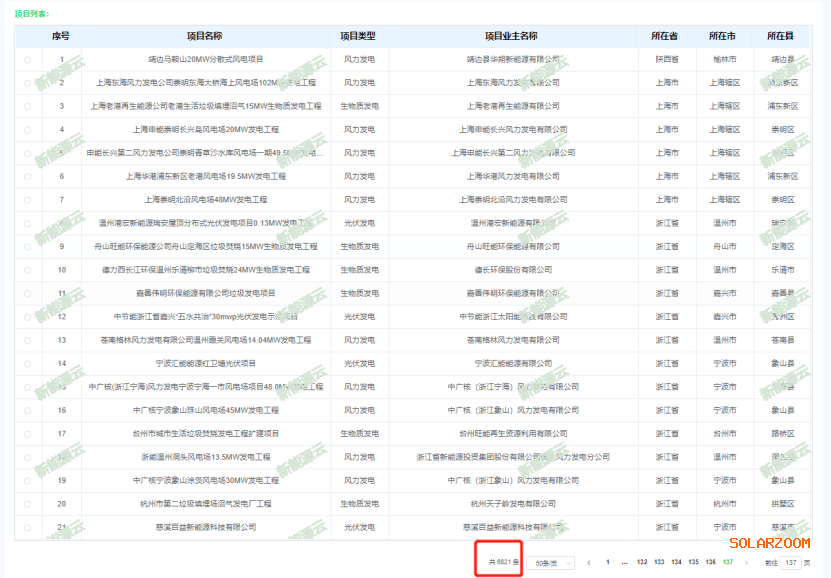Click the ellipsis to jump pages back
The image size is (831, 578).
pyautogui.click(x=625, y=563)
